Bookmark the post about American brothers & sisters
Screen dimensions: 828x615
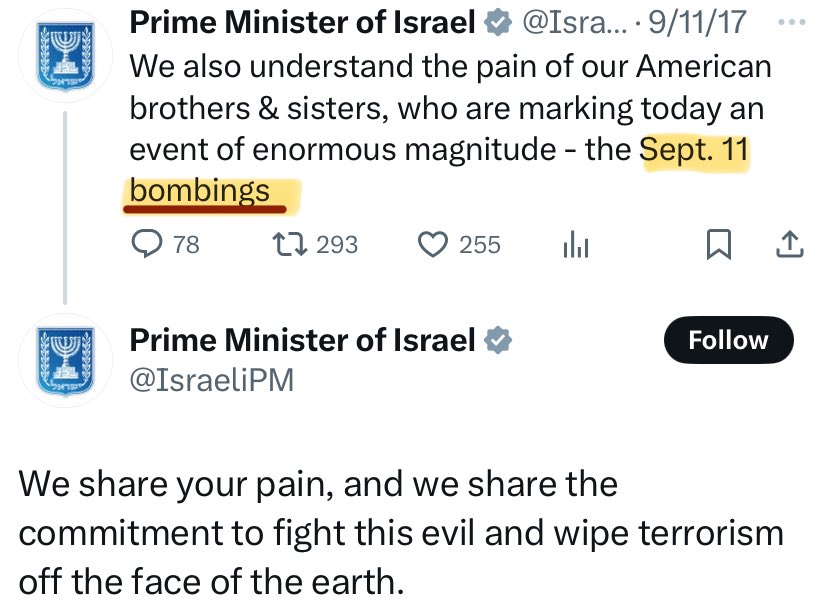tap(717, 244)
